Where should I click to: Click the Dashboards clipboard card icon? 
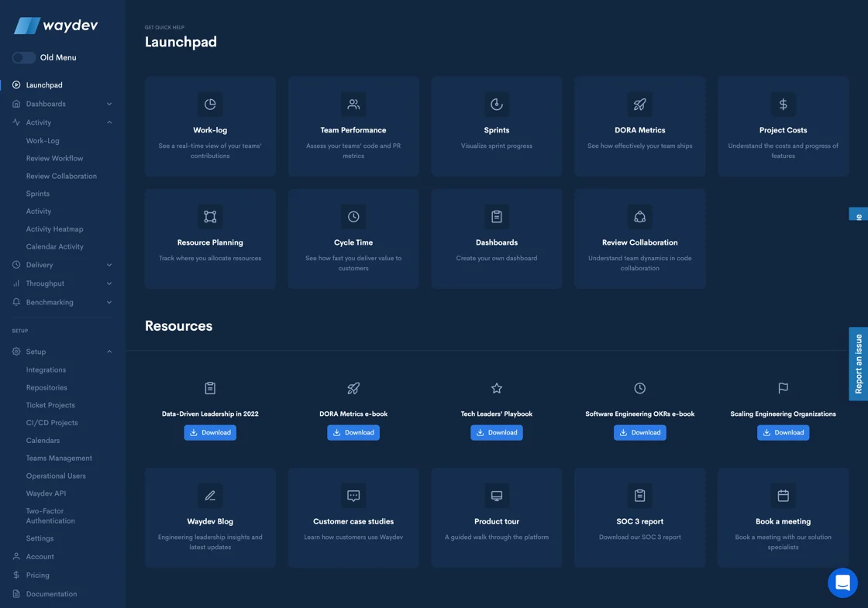pyautogui.click(x=497, y=216)
